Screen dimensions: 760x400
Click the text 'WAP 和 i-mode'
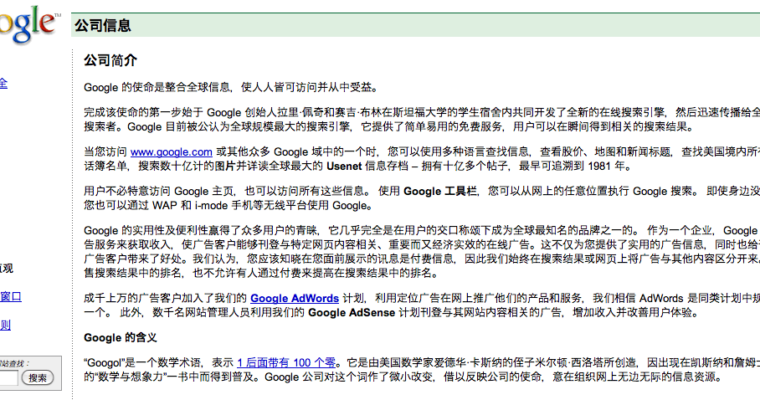[x=190, y=206]
